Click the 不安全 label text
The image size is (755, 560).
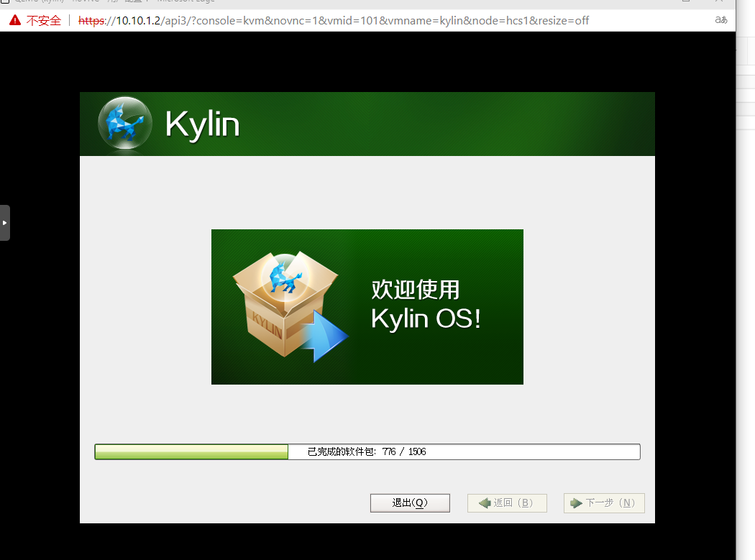pyautogui.click(x=44, y=21)
